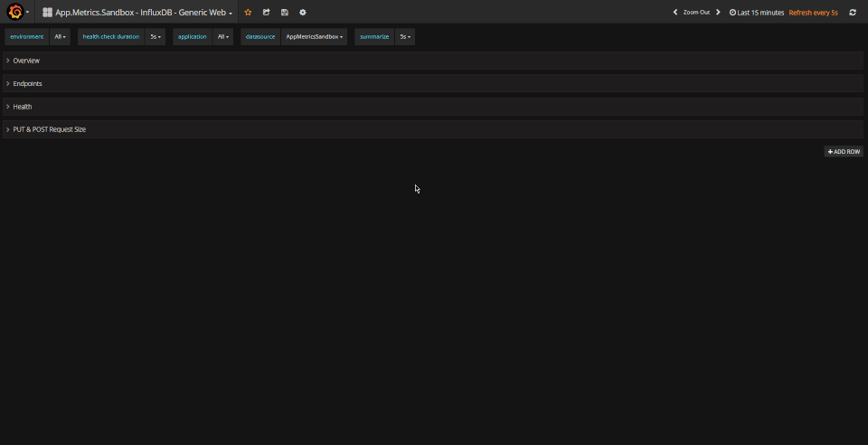
Task: Shift time range back with left arrow
Action: [x=675, y=12]
